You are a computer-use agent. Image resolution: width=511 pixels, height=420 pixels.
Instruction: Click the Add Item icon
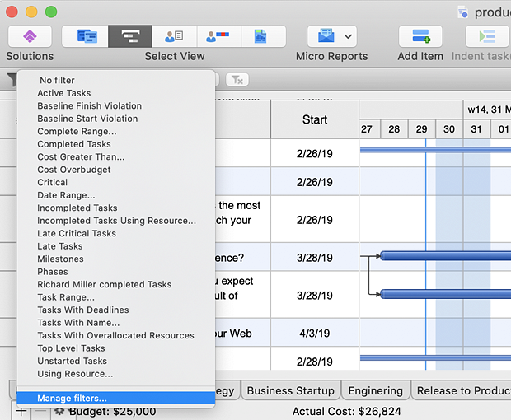coord(420,36)
